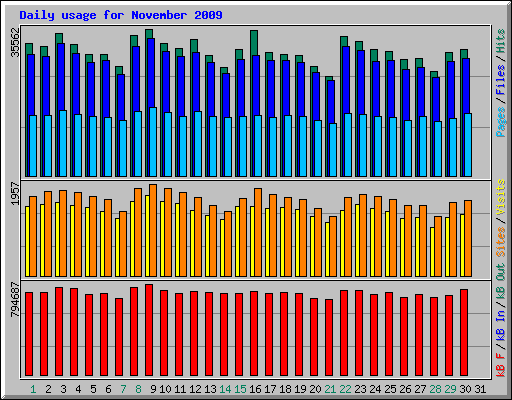This screenshot has height=400, width=512.
Task: Select day 30 on the x-axis
Action: [465, 389]
